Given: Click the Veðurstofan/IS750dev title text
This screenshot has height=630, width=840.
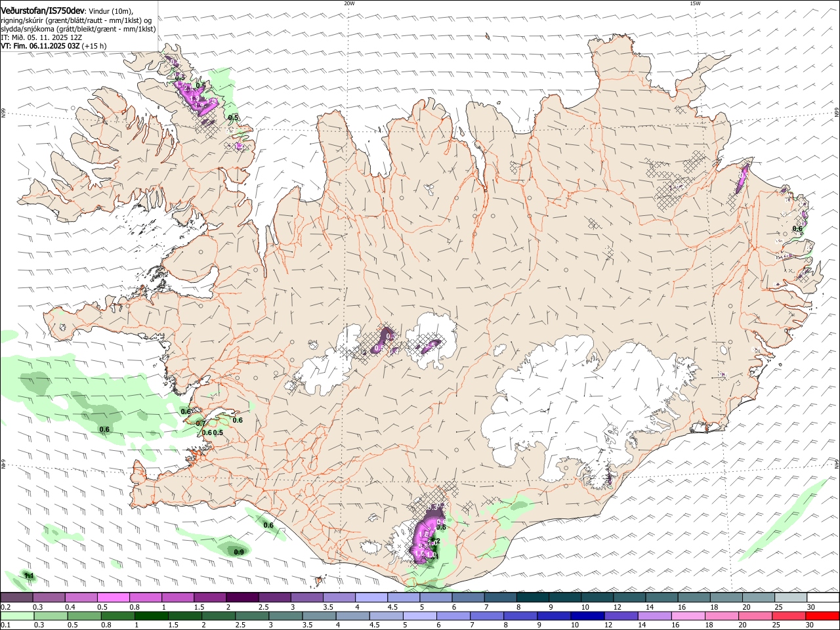Looking at the screenshot, I should coord(43,10).
